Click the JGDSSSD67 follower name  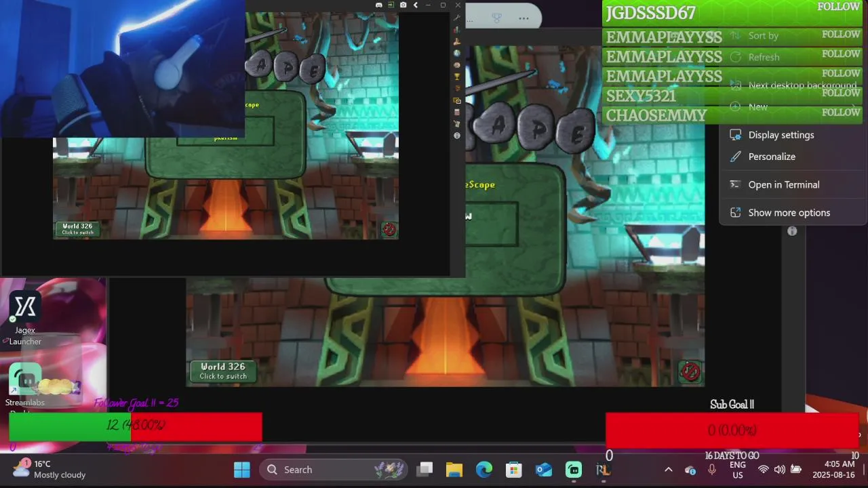[650, 13]
